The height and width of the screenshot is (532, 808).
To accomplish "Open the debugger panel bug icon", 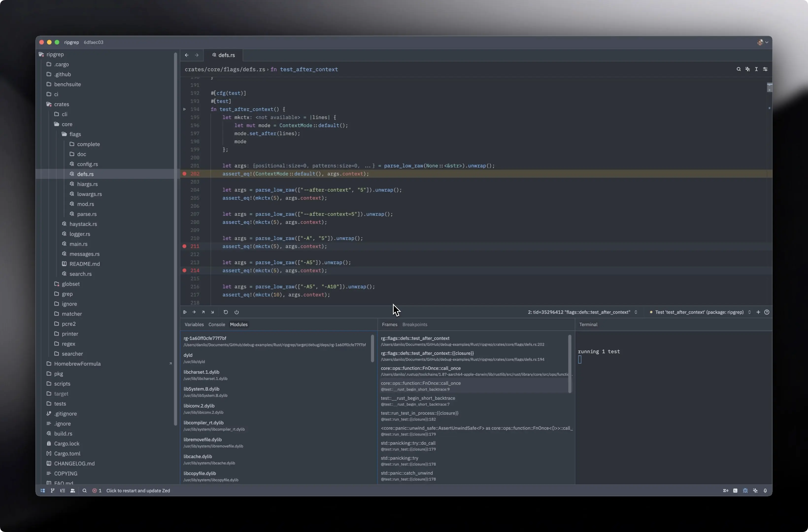I will (x=745, y=491).
